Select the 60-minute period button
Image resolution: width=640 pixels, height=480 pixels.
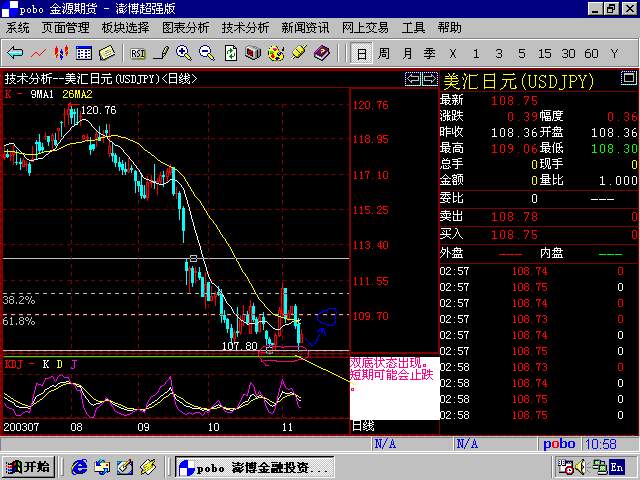(x=591, y=53)
